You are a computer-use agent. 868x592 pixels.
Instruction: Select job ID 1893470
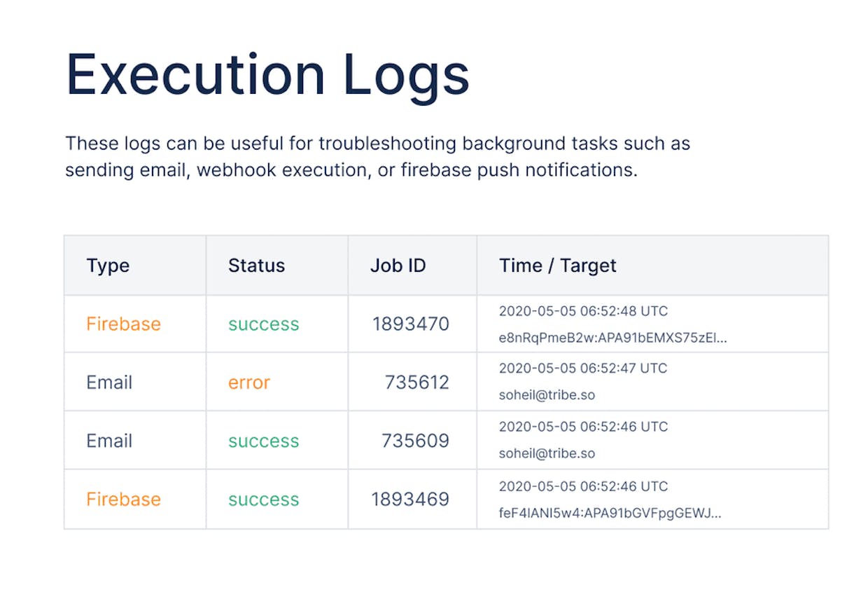click(410, 324)
